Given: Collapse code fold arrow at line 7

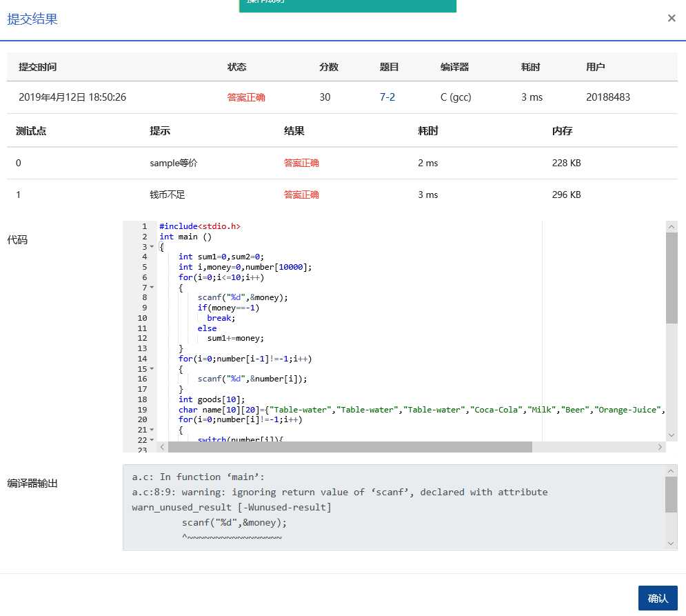Looking at the screenshot, I should [x=152, y=287].
